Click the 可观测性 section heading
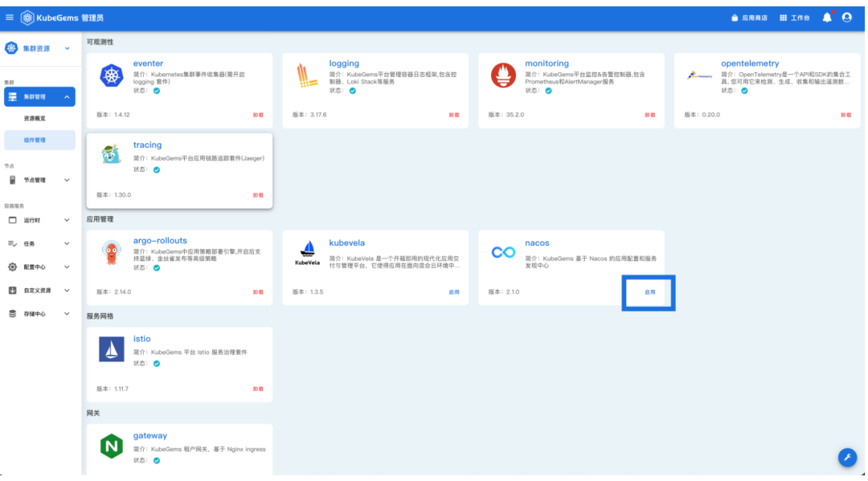Image resolution: width=868 pixels, height=481 pixels. point(100,42)
